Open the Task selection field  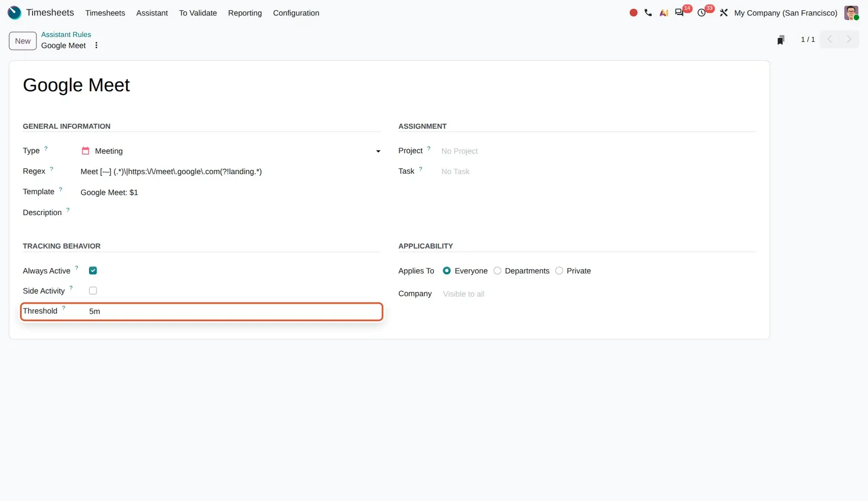click(x=598, y=172)
